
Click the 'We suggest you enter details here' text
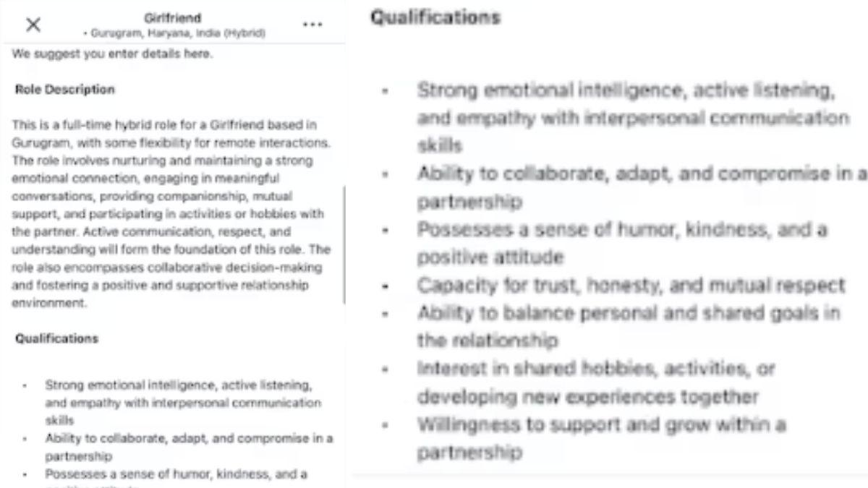[x=112, y=54]
